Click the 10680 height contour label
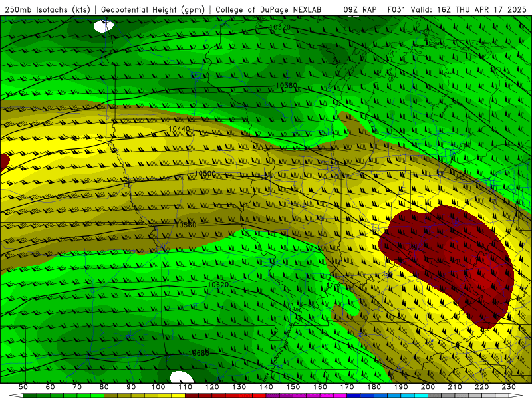The width and height of the screenshot is (532, 399). coord(198,353)
